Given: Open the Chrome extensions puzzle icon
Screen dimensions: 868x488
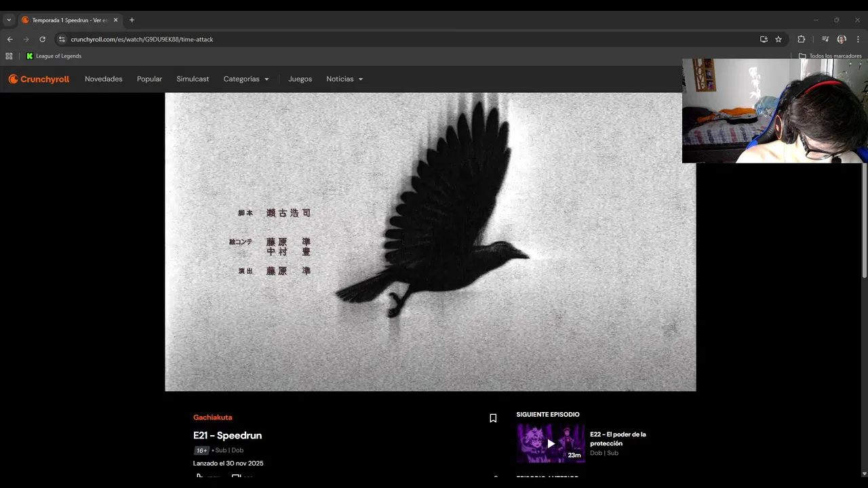Looking at the screenshot, I should click(801, 39).
